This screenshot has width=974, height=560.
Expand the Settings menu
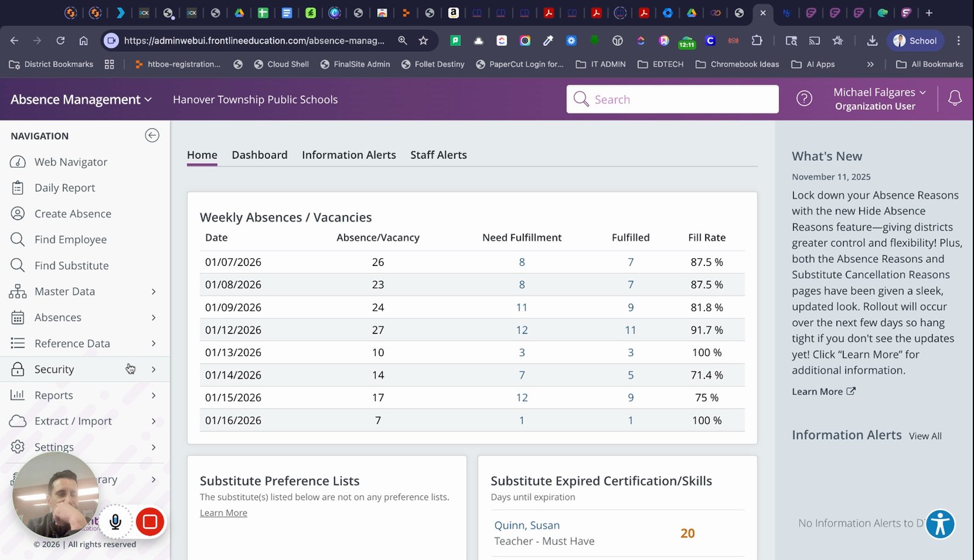click(x=85, y=447)
